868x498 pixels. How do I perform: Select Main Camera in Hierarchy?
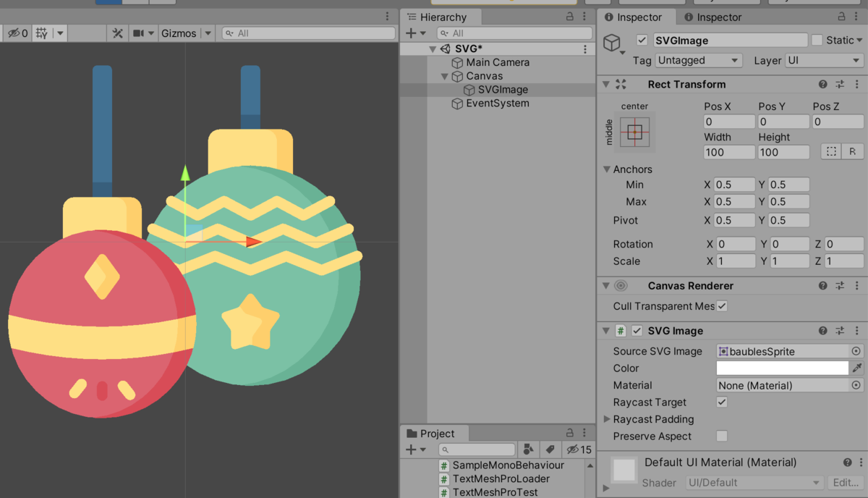pos(498,63)
